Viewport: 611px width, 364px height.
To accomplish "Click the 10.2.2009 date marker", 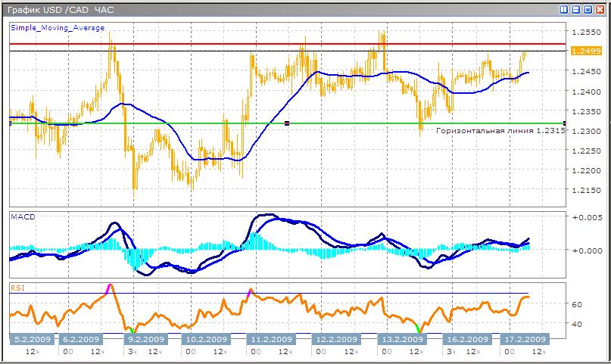I will (x=207, y=339).
